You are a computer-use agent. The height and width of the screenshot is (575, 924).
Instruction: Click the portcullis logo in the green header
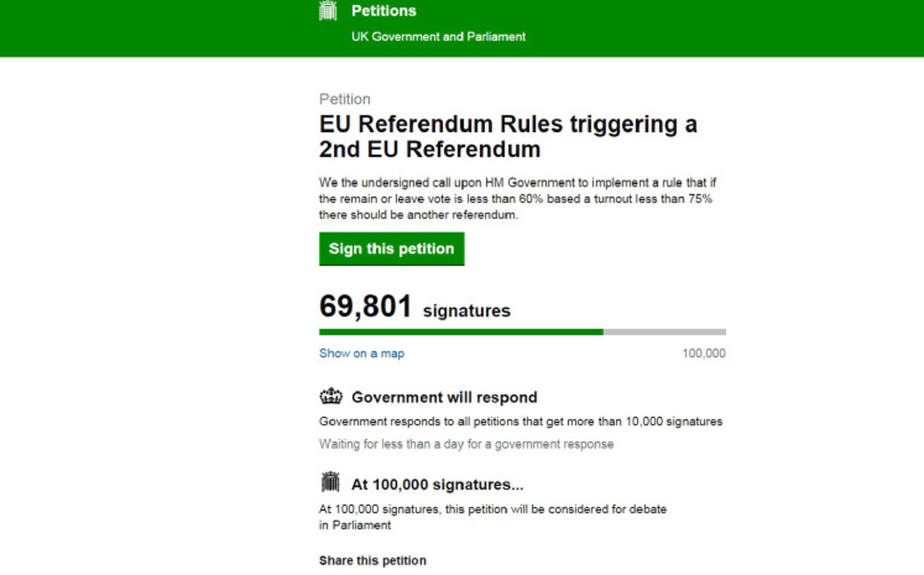pos(328,11)
